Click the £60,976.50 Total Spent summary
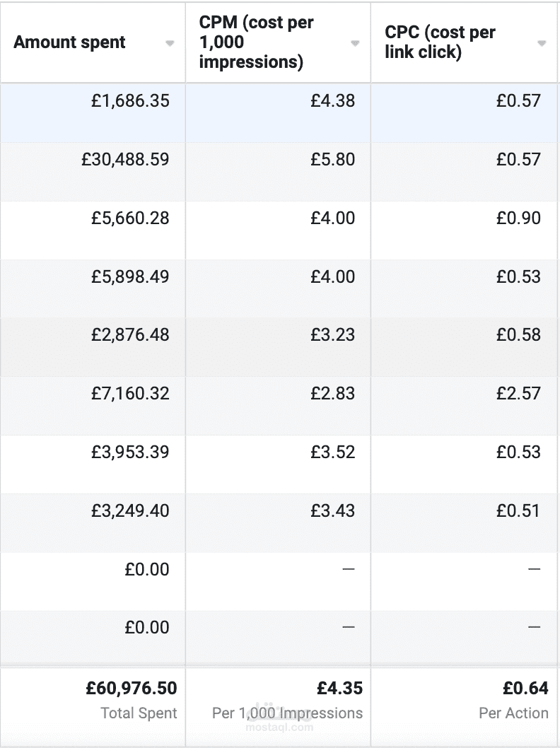Viewport: 560px width, 748px height. pos(132,689)
